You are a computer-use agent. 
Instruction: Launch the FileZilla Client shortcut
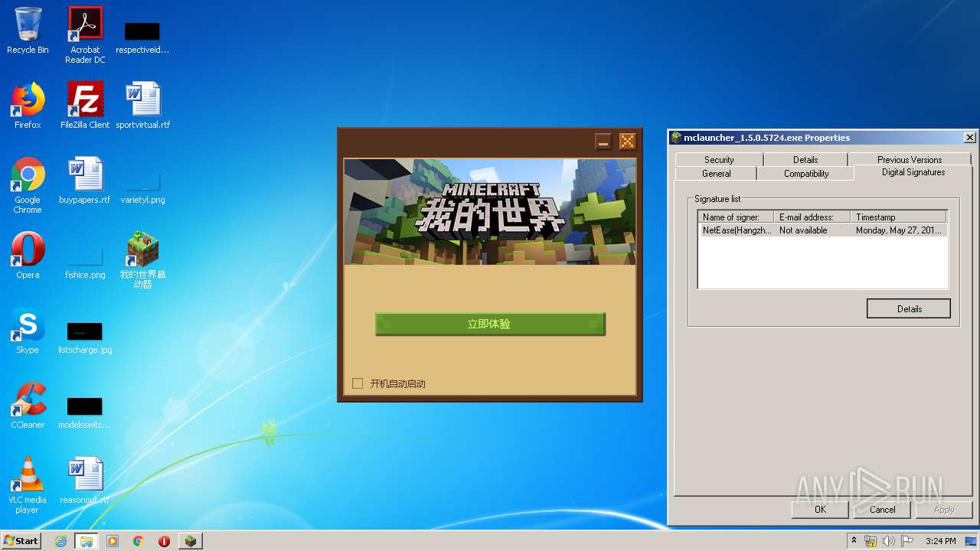(x=85, y=106)
